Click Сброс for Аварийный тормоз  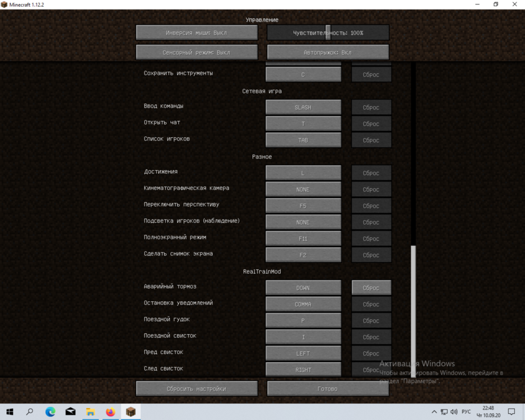(371, 288)
